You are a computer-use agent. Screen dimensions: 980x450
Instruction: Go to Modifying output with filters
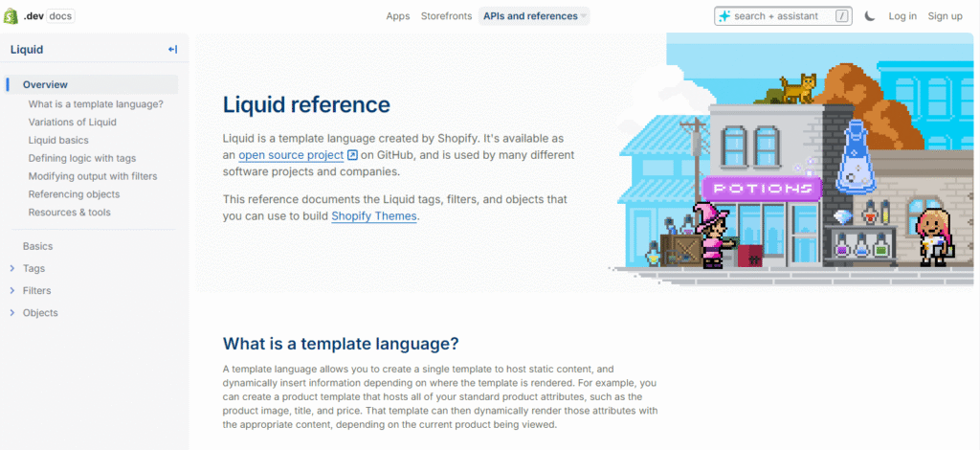(x=93, y=176)
